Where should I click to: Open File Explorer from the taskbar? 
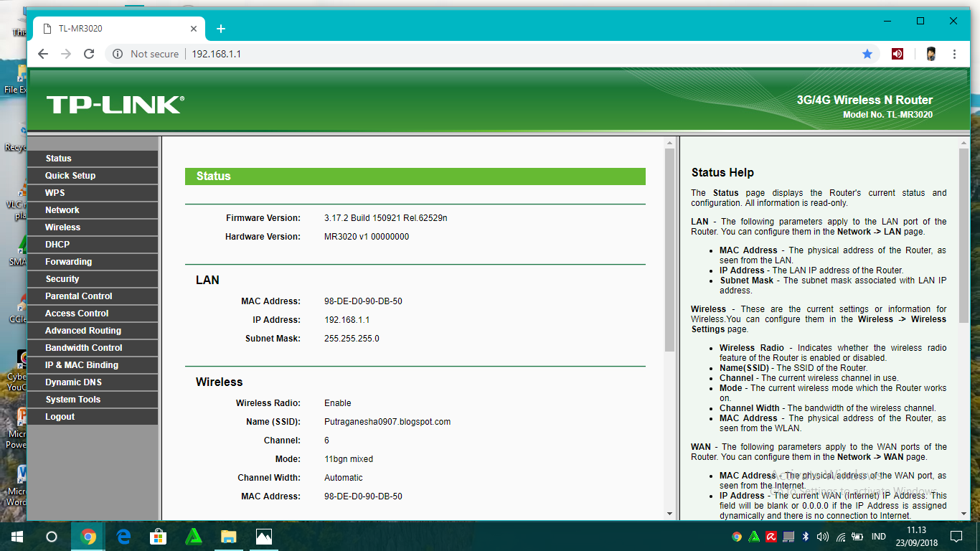coord(229,536)
